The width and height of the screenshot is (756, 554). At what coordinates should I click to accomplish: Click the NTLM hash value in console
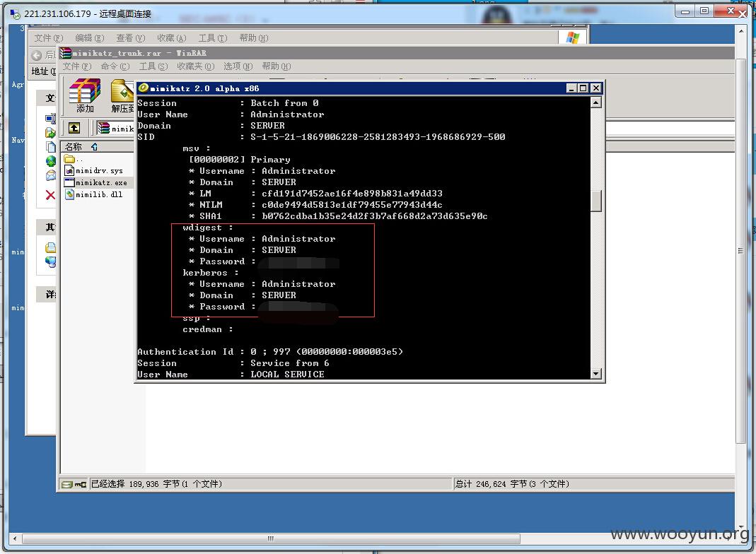point(352,205)
